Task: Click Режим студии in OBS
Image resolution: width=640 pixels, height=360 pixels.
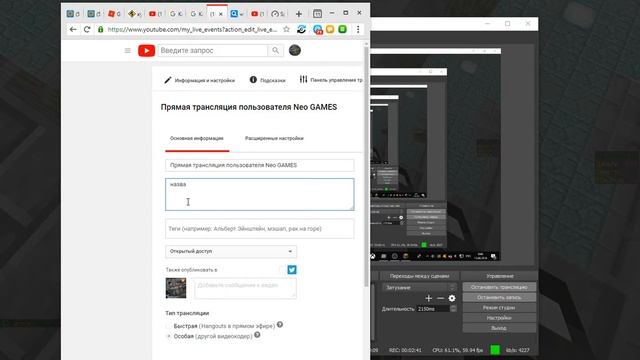Action: [x=499, y=308]
